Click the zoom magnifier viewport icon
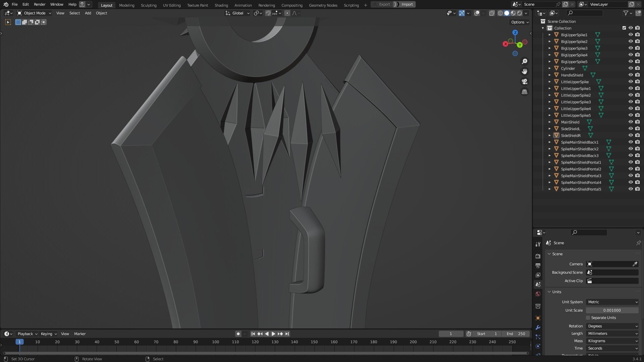The height and width of the screenshot is (362, 644). tap(524, 61)
